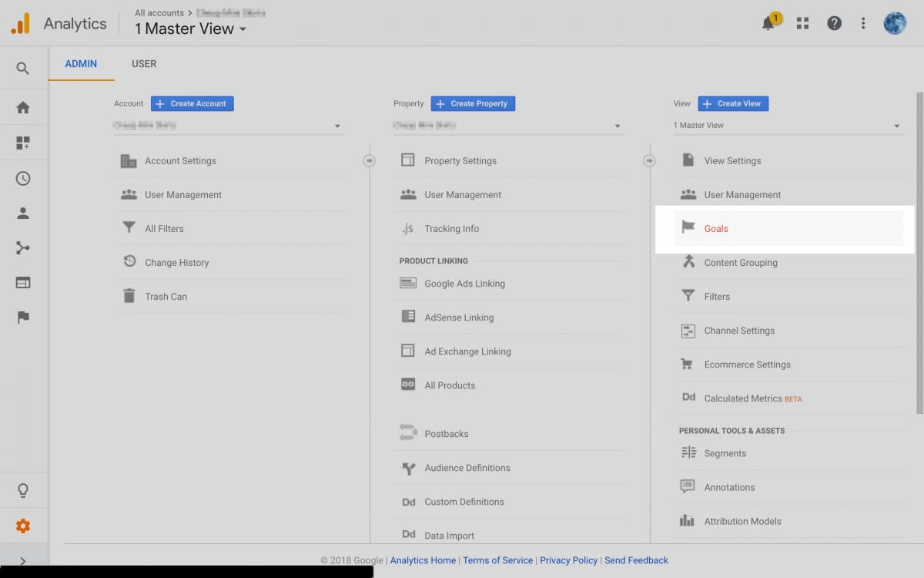This screenshot has width=924, height=578.
Task: Click the user profile avatar
Action: tap(895, 23)
